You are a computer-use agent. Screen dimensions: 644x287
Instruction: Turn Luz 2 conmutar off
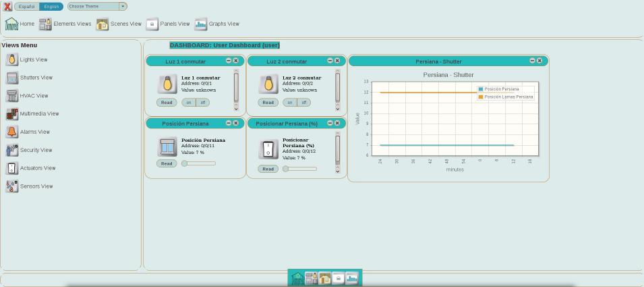[x=304, y=103]
